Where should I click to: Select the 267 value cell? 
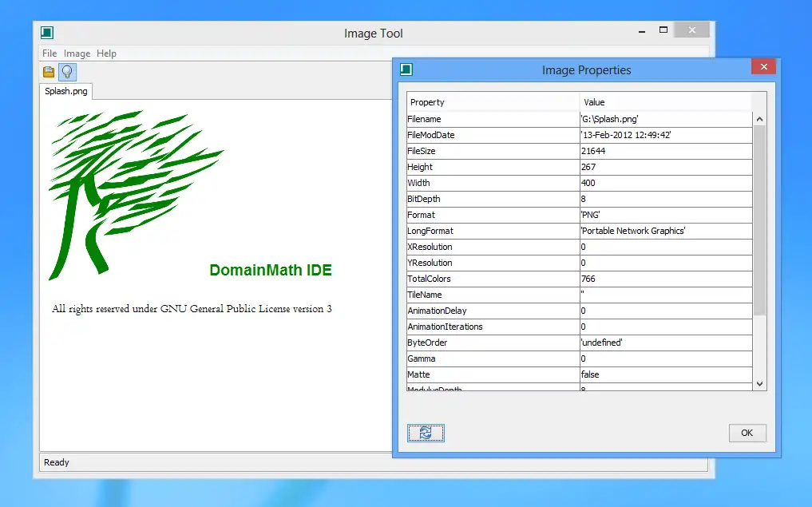(666, 168)
